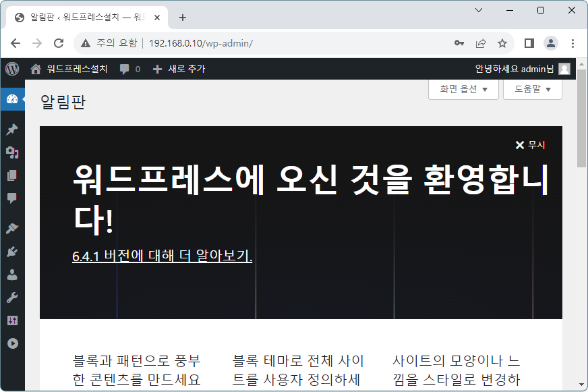Expand the 화면 옵션 screen options dropdown
This screenshot has width=588, height=392.
point(463,89)
